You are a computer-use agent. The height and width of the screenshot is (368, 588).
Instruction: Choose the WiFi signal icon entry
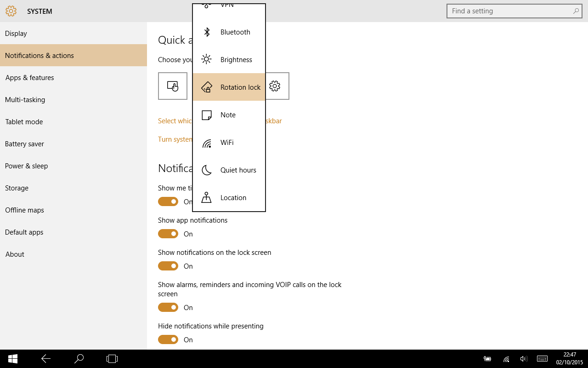pyautogui.click(x=207, y=143)
